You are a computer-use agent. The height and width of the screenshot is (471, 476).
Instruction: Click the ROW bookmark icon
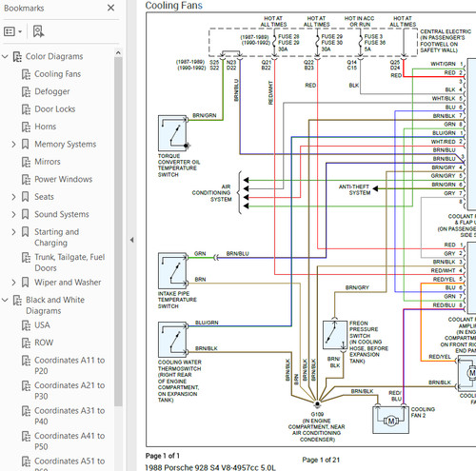tap(26, 343)
